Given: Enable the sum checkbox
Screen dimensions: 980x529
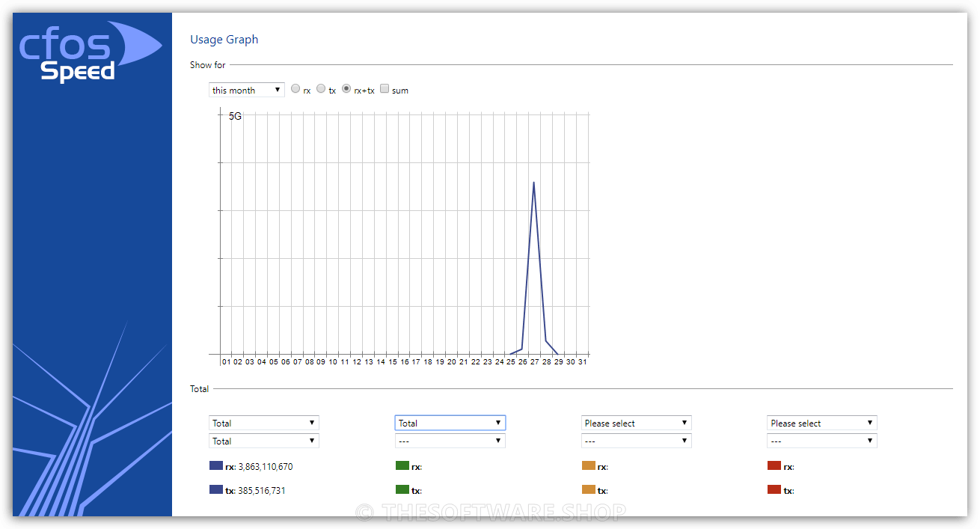Looking at the screenshot, I should coord(384,88).
